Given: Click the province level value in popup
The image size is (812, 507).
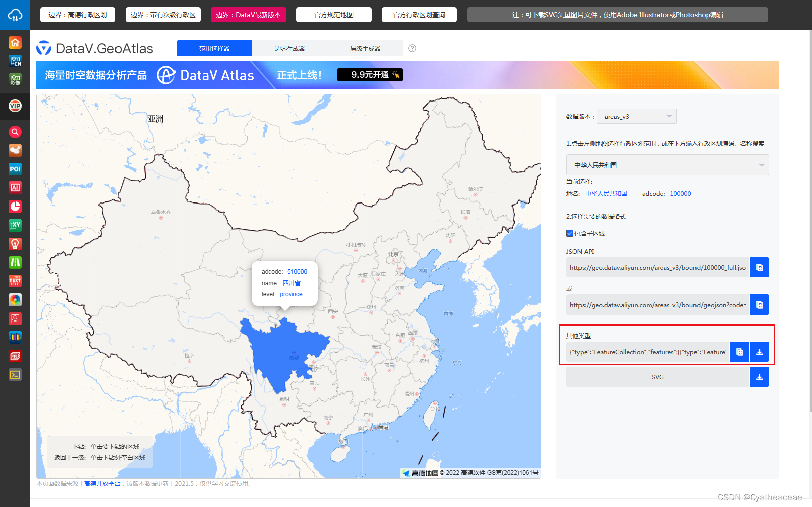Looking at the screenshot, I should click(291, 294).
